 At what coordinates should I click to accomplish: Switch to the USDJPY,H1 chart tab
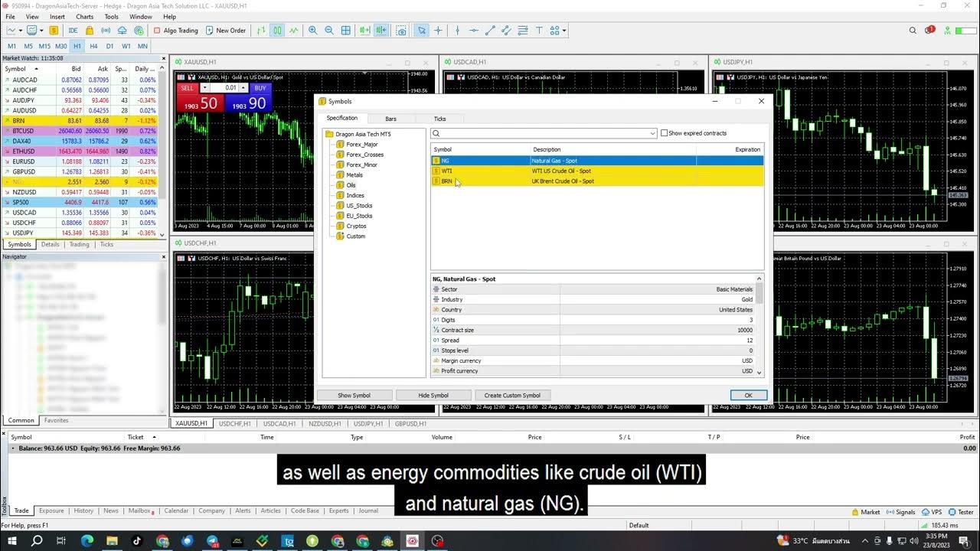click(368, 423)
